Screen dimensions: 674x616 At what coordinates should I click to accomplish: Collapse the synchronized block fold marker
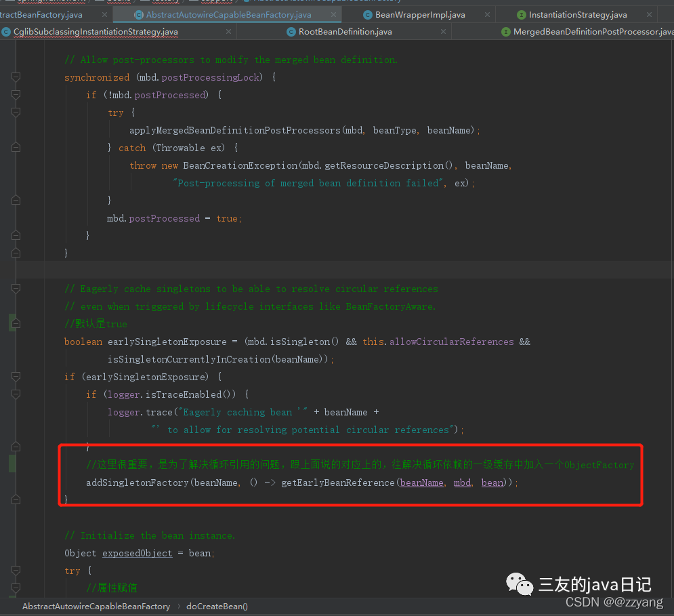(x=16, y=77)
